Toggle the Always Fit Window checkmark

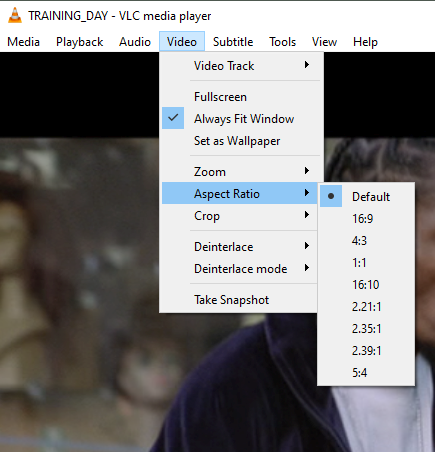173,118
